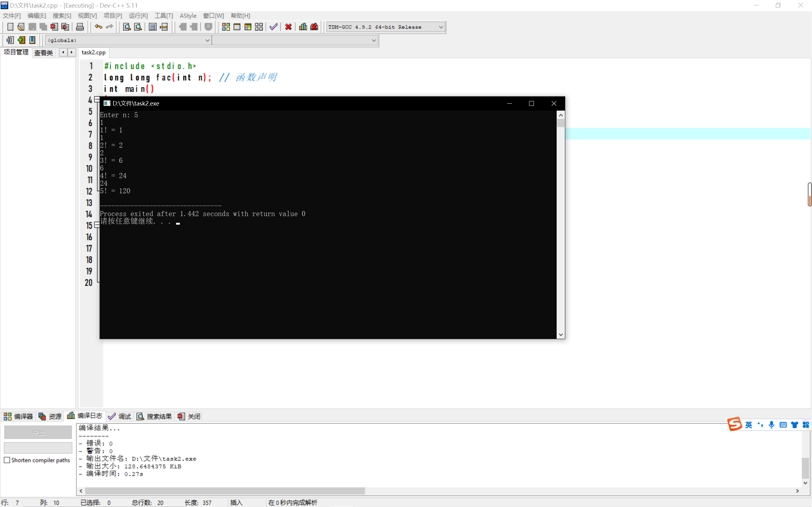The width and height of the screenshot is (812, 507).
Task: Open the TDM-GCC compiler selection dropdown
Action: [x=441, y=27]
